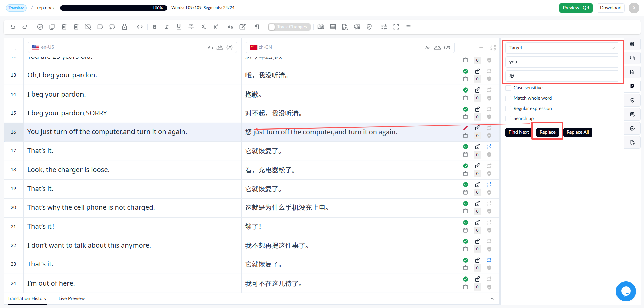
Task: Show hidden paragraph marks
Action: tap(257, 27)
